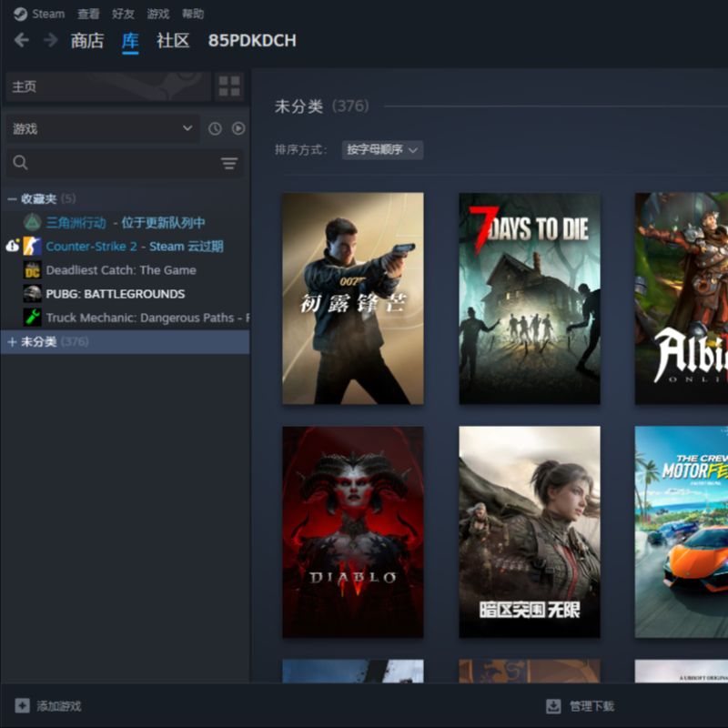Switch to the 商店 tab
Viewport: 728px width, 728px height.
point(87,41)
